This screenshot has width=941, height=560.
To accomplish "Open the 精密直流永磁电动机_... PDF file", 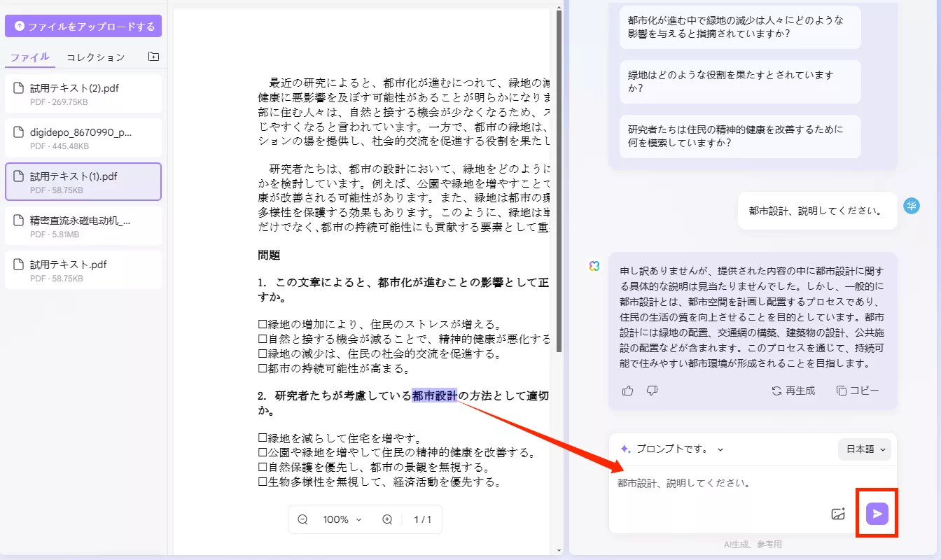I will tap(83, 226).
